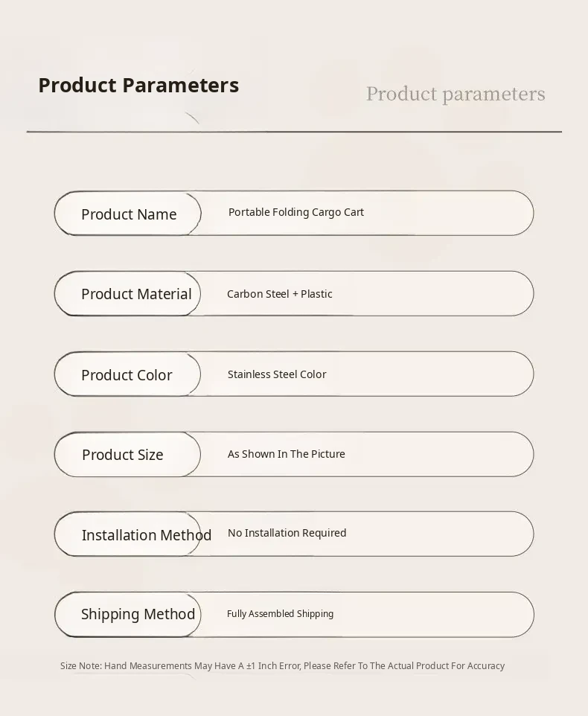Screen dimensions: 588x716
Task: Click the 'Stainless Steel Color' value
Action: (276, 374)
